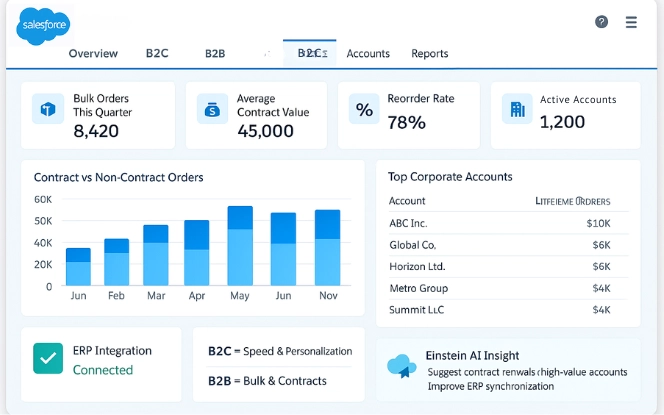Click the Connected status text

[x=103, y=370]
